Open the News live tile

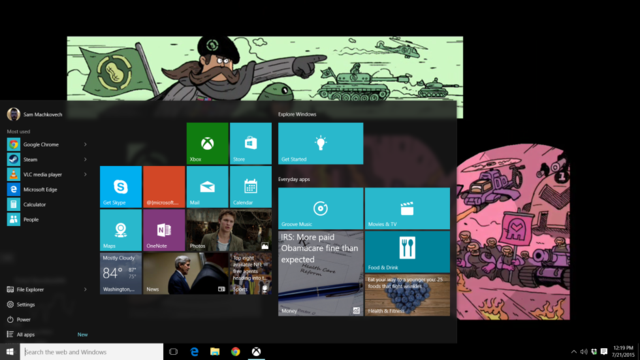186,273
